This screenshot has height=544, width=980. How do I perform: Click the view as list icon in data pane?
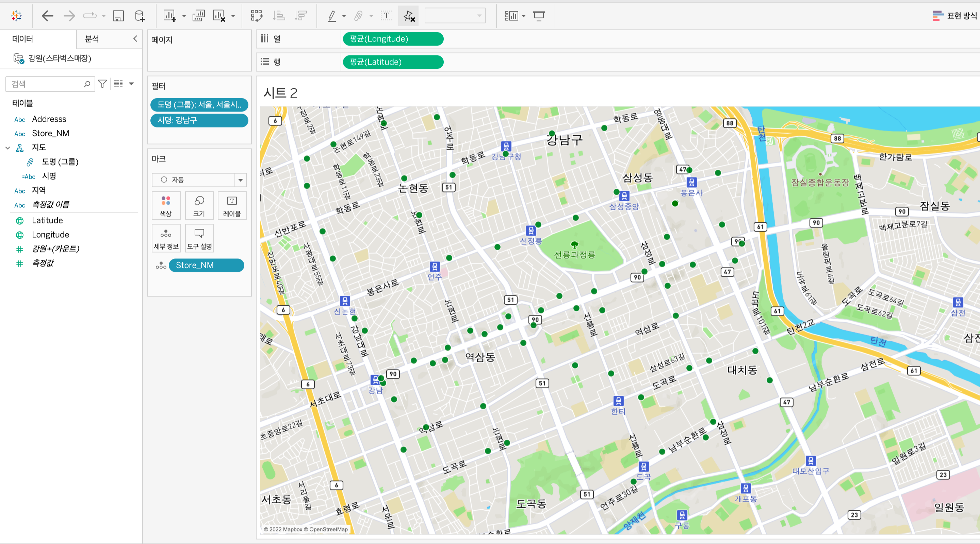(119, 84)
